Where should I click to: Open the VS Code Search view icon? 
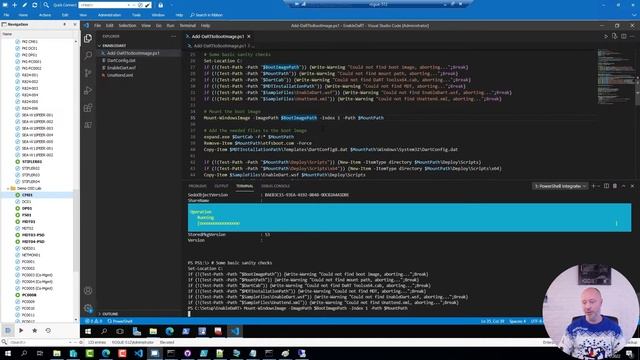click(x=88, y=56)
